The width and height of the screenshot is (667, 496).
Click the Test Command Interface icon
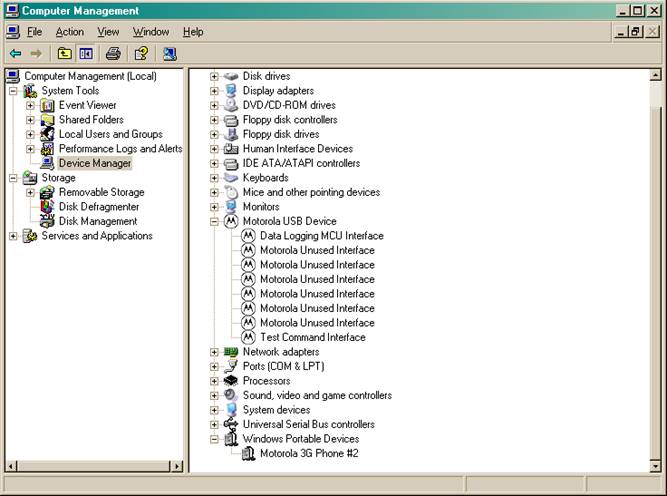click(x=248, y=337)
